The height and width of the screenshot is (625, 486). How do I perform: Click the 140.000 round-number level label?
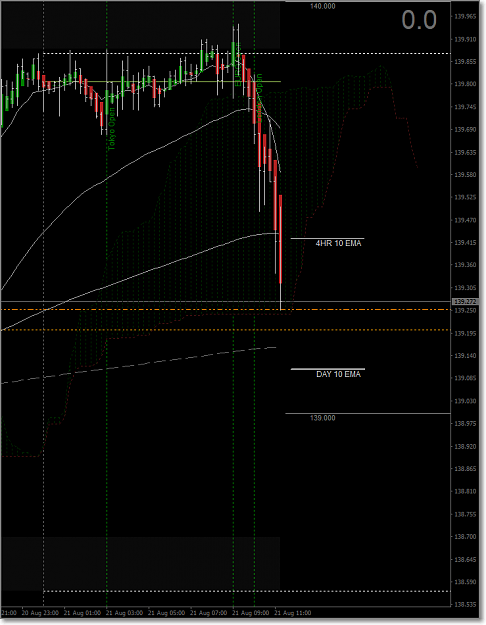323,6
